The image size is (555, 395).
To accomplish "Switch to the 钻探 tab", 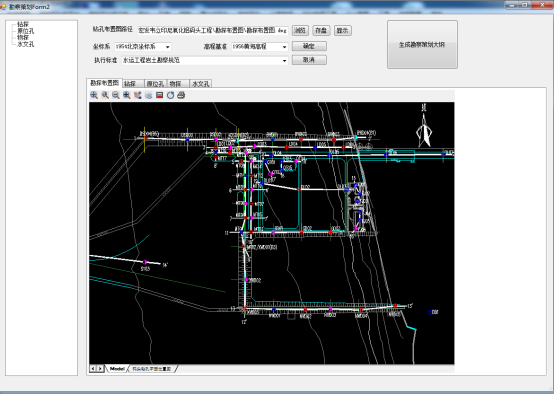I will (x=133, y=84).
